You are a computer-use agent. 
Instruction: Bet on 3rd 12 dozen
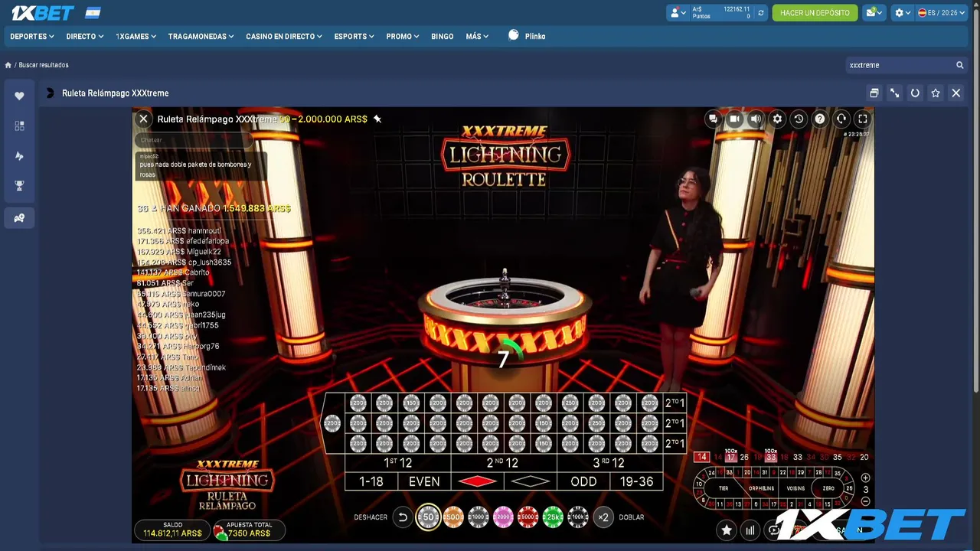click(x=609, y=463)
